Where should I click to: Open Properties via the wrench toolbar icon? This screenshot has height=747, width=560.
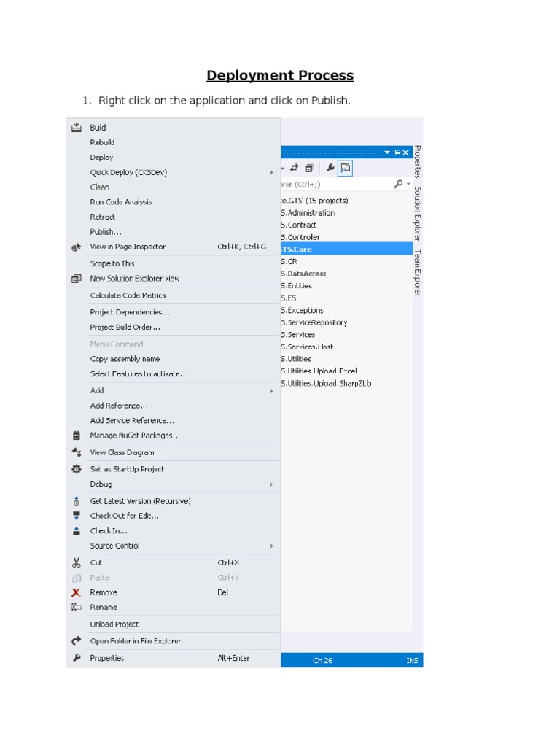point(330,168)
